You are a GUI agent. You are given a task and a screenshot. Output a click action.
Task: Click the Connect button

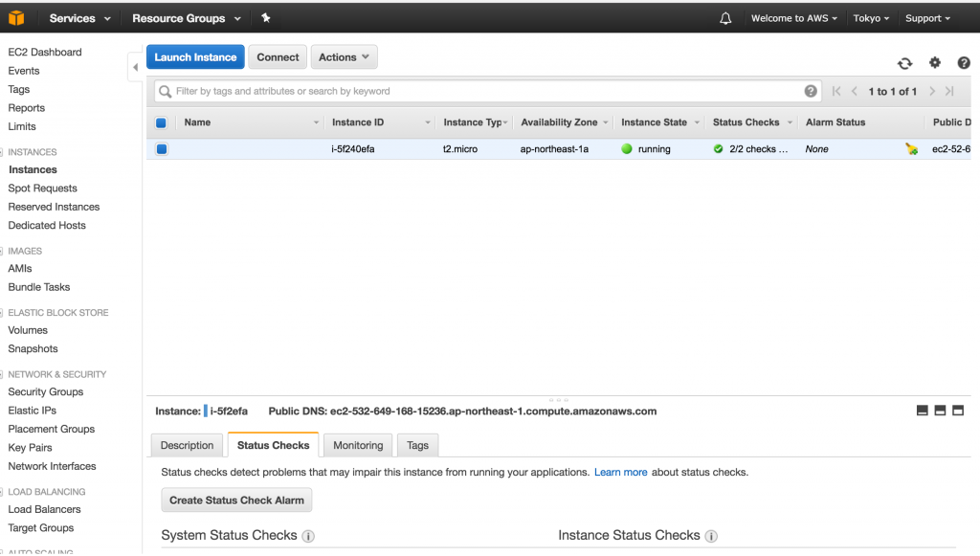(x=278, y=56)
